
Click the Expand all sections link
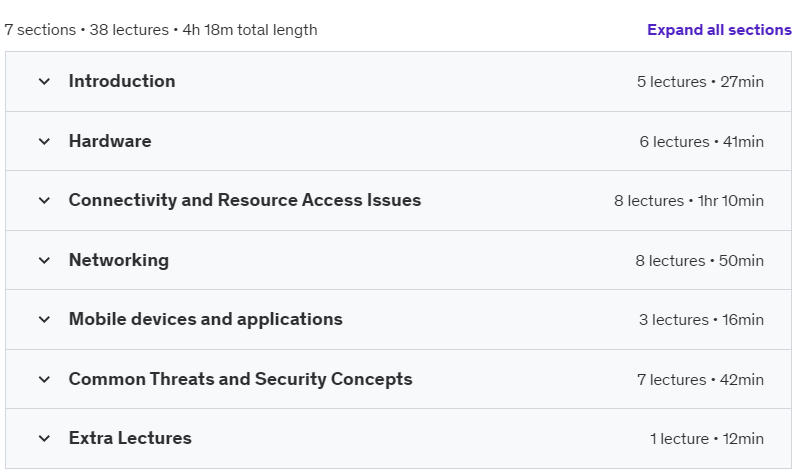click(719, 30)
